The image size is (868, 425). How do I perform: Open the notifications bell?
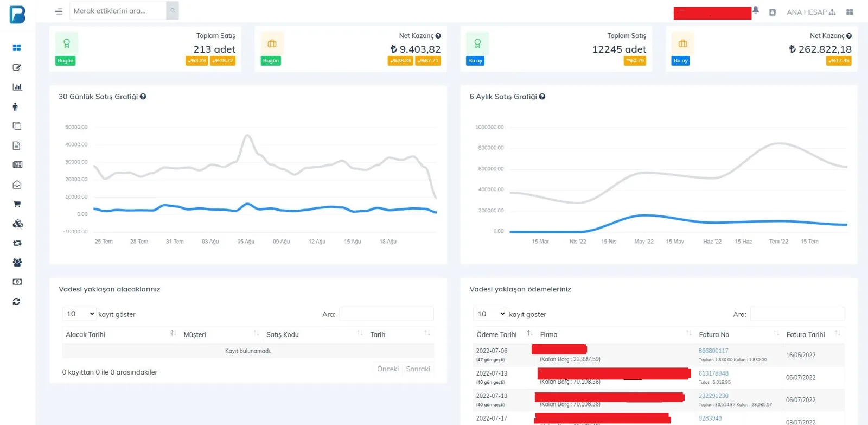click(x=756, y=10)
